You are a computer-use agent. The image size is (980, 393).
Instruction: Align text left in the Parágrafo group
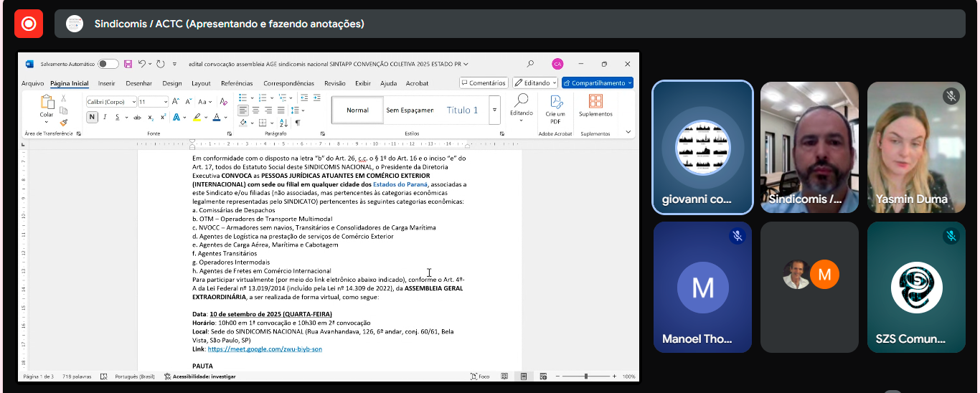[x=243, y=110]
